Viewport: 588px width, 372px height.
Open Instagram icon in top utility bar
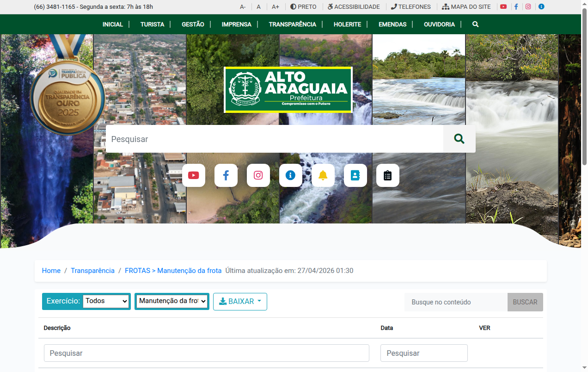point(528,7)
